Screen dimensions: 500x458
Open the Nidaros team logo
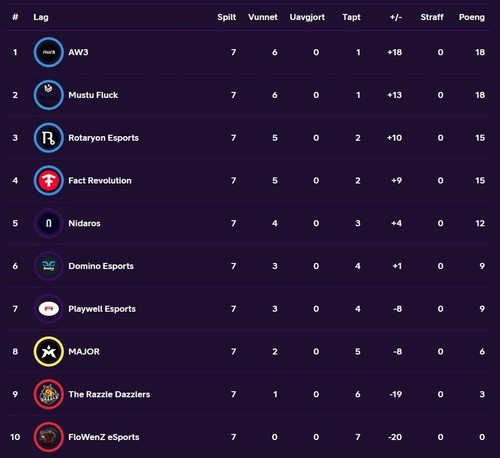coord(49,223)
